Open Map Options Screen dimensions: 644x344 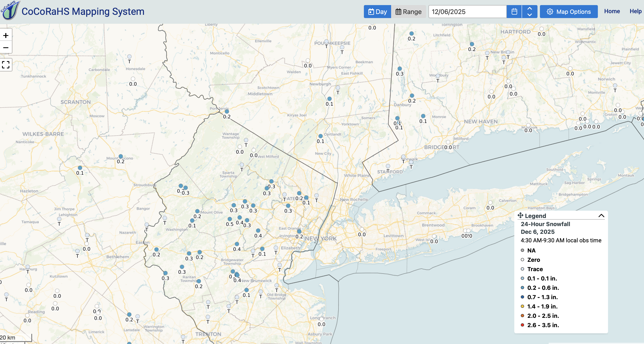tap(569, 12)
